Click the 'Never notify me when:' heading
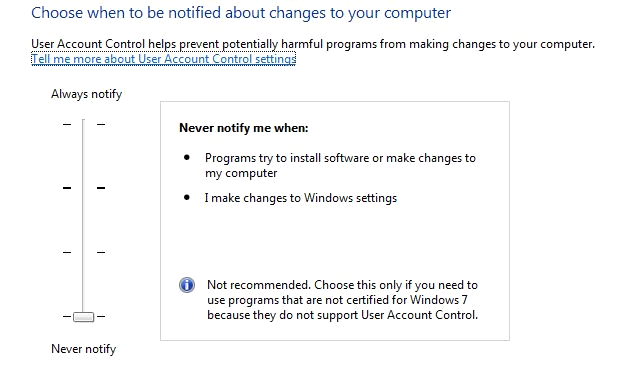The image size is (621, 387). click(x=244, y=128)
